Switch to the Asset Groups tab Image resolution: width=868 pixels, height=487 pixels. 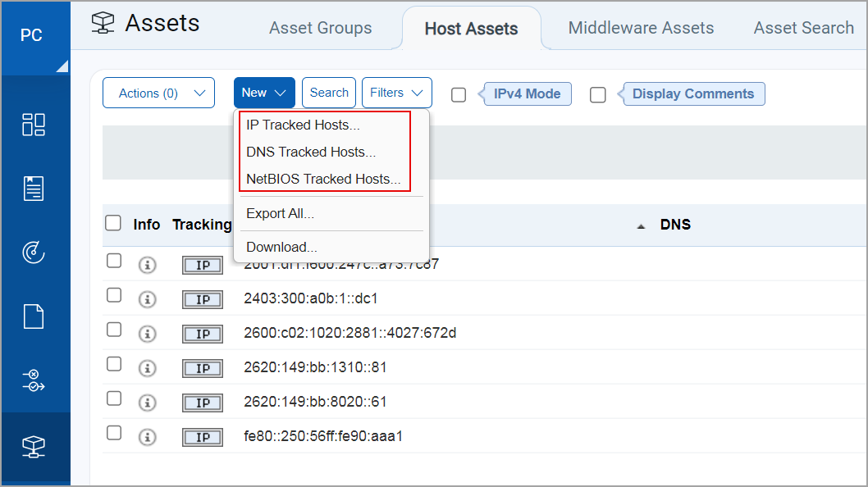[320, 28]
